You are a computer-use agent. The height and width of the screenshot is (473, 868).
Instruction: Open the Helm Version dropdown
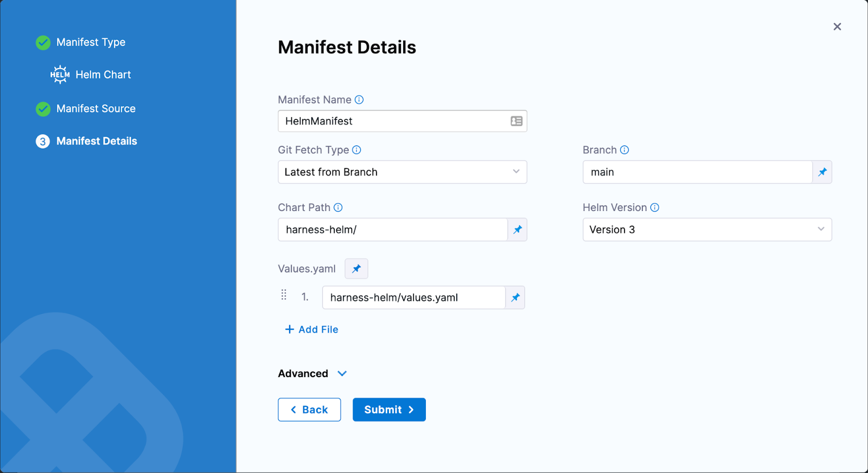[x=707, y=229]
